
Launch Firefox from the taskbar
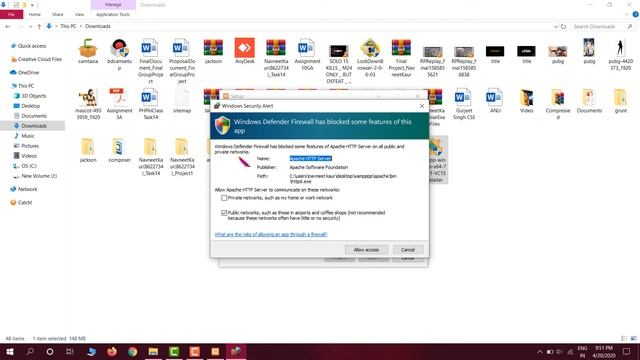click(111, 351)
